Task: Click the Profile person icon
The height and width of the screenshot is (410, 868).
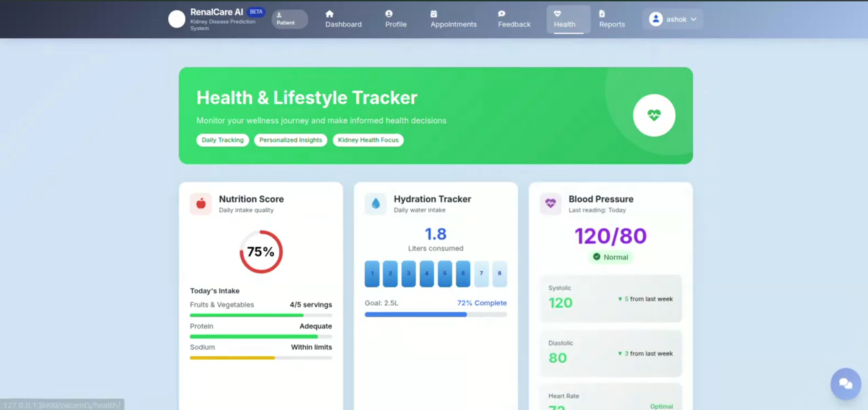Action: click(x=389, y=14)
